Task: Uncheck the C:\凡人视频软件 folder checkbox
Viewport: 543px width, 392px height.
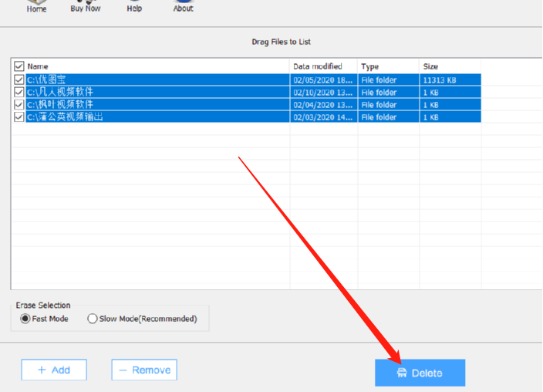Action: pos(19,92)
